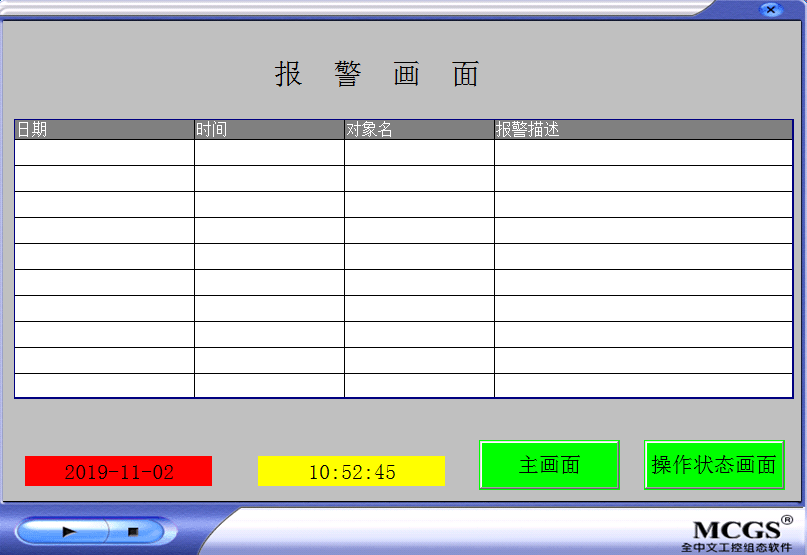Click the yellow time display 10:52:45
This screenshot has height=555, width=807.
pos(351,471)
